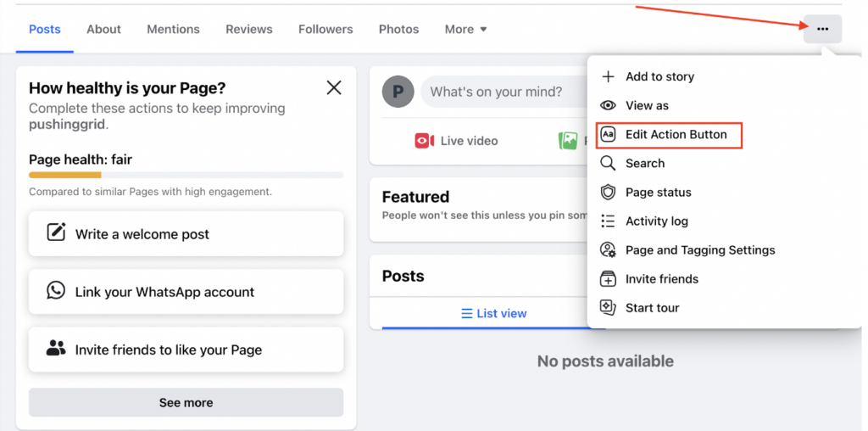Viewport: 868px width, 431px height.
Task: Click the magnifier icon next to Search
Action: 608,163
